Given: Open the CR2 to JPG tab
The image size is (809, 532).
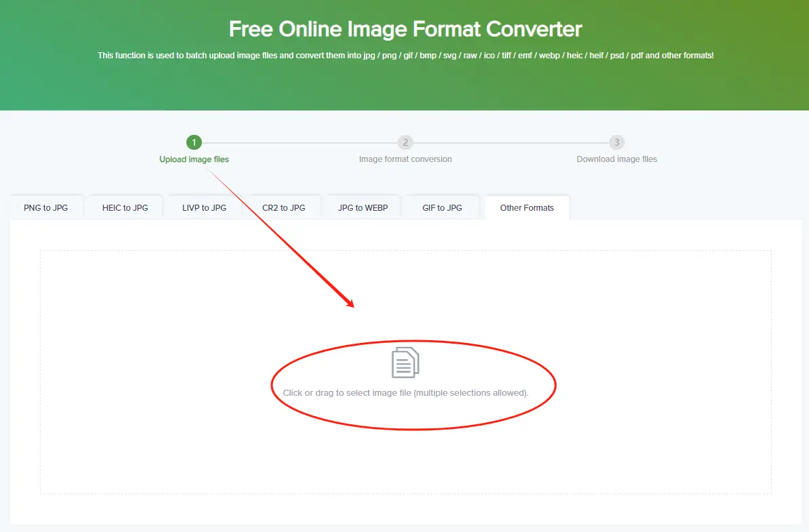Looking at the screenshot, I should click(284, 207).
